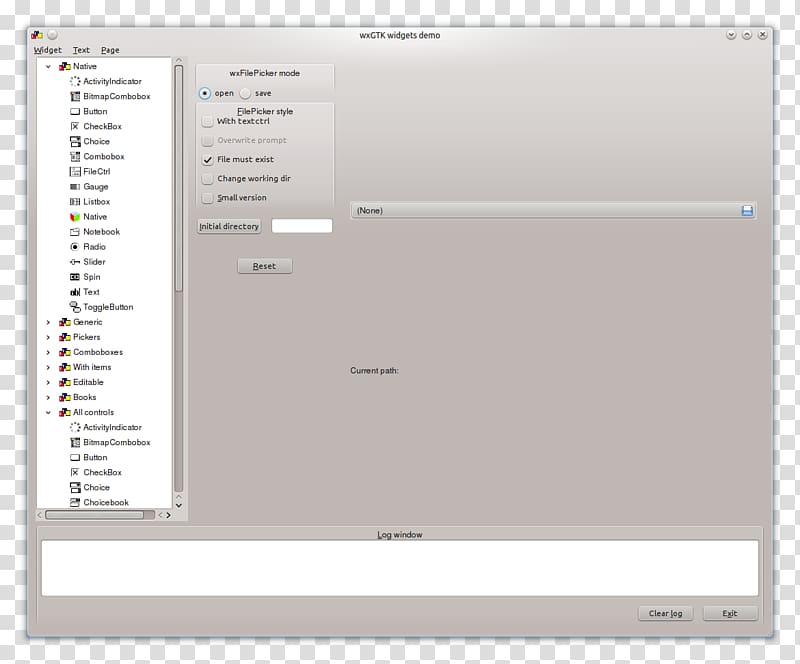Tick Change working dir checkbox
Screen dimensions: 800x664
tap(208, 179)
